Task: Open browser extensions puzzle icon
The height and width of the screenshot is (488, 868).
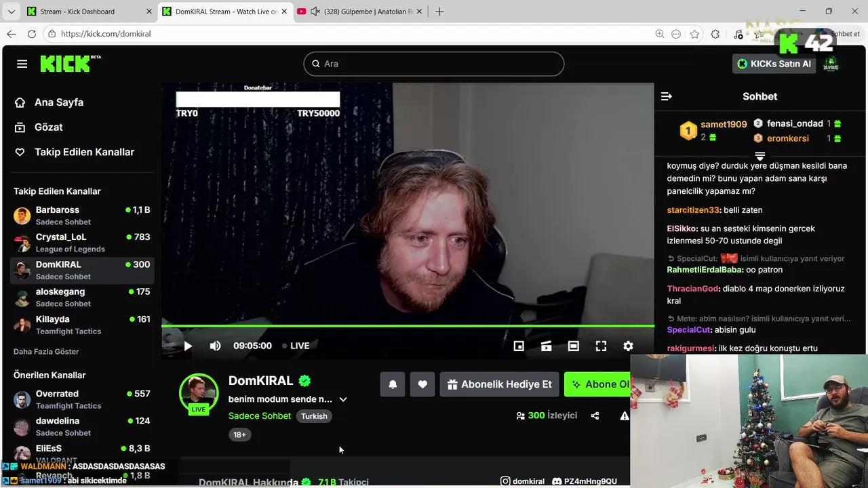Action: 715,34
